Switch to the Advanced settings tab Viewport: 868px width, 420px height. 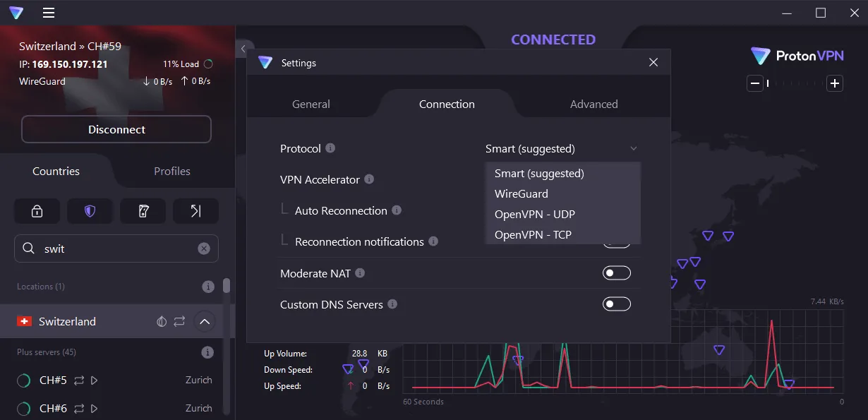point(593,104)
